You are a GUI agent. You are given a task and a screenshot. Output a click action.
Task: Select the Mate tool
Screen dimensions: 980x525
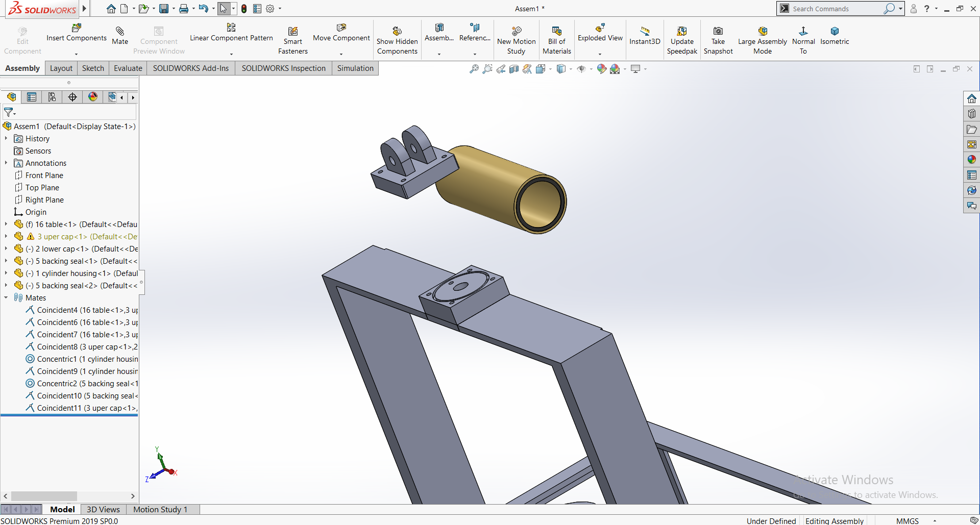[x=120, y=36]
